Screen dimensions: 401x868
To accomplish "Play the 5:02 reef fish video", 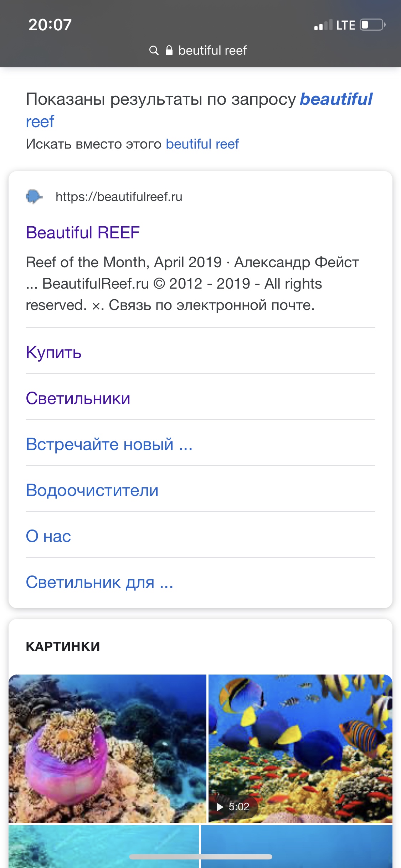I will (x=300, y=748).
